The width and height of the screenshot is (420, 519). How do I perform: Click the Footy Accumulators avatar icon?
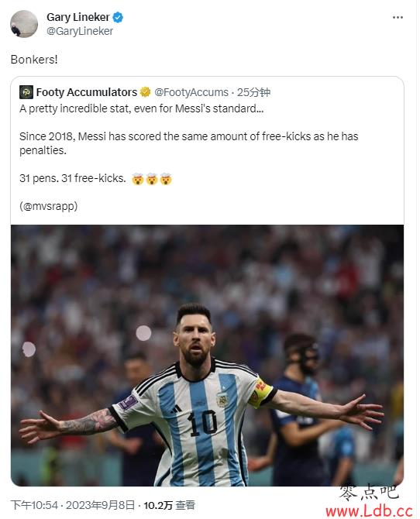(x=26, y=92)
